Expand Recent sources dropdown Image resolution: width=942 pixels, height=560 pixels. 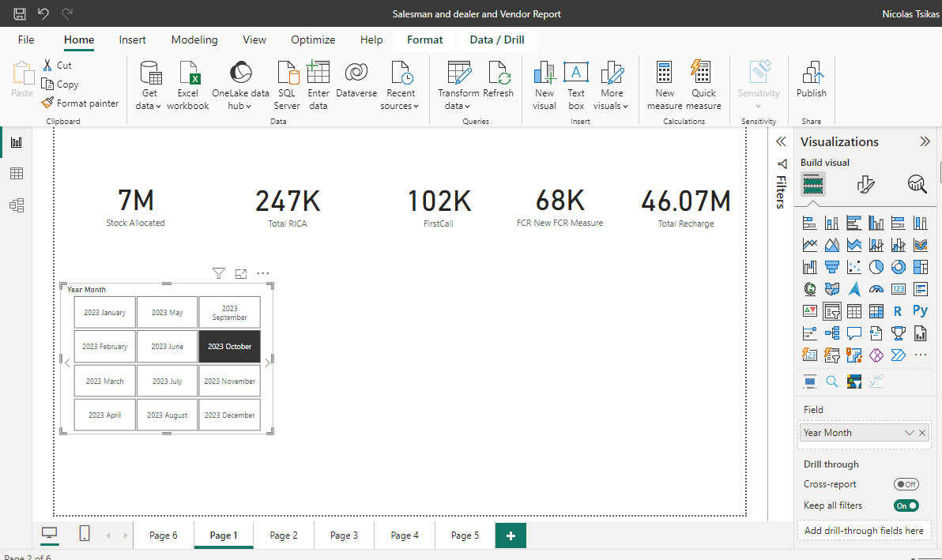point(400,86)
